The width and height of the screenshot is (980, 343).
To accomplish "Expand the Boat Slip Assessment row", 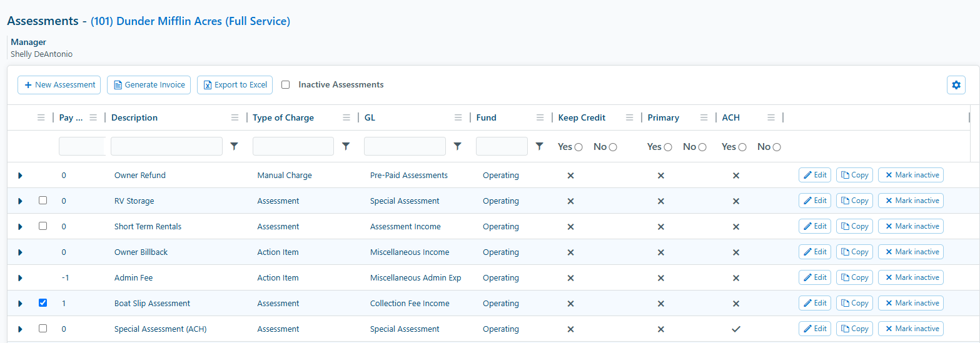I will 20,304.
